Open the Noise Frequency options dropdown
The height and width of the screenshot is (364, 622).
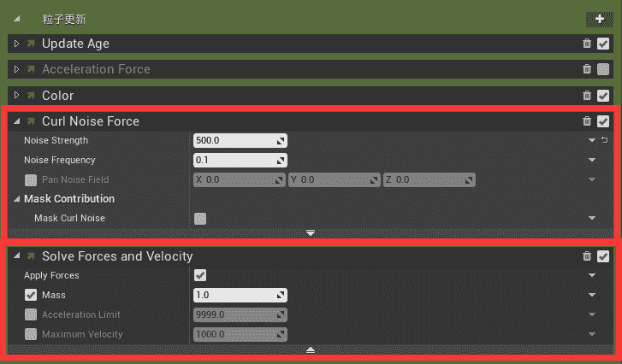591,160
